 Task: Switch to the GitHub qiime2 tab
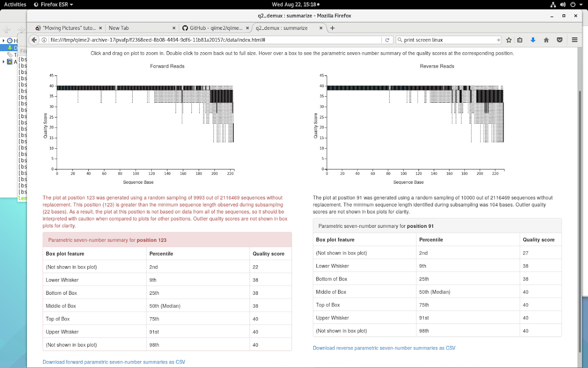click(x=215, y=28)
